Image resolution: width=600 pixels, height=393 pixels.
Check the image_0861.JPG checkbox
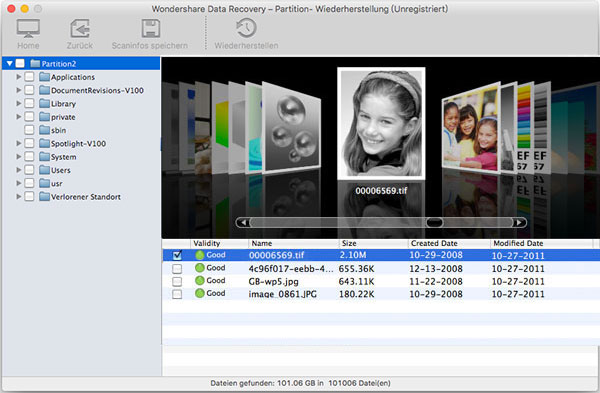177,294
